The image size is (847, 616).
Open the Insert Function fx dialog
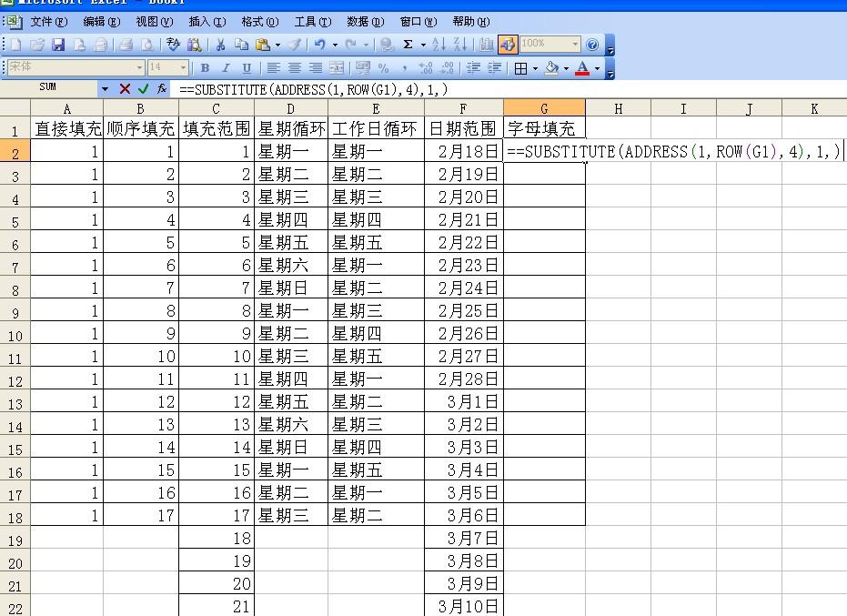coord(162,89)
